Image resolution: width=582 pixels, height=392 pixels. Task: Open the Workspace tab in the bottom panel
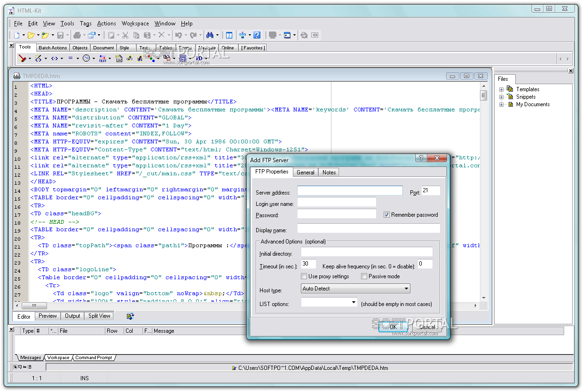pyautogui.click(x=58, y=358)
